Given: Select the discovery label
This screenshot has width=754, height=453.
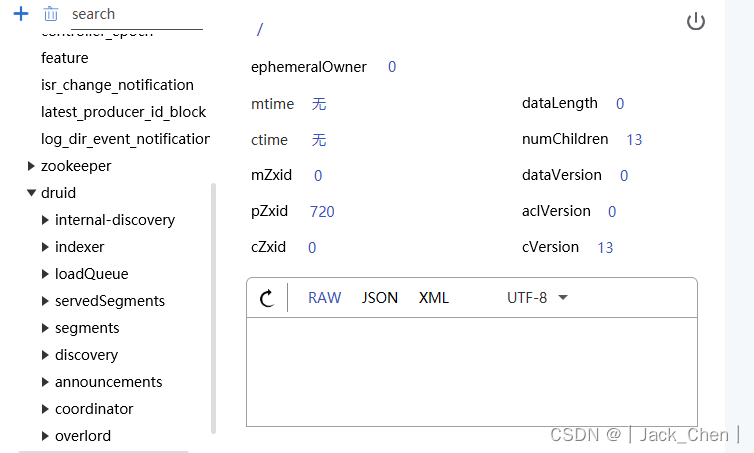Looking at the screenshot, I should (x=87, y=355).
